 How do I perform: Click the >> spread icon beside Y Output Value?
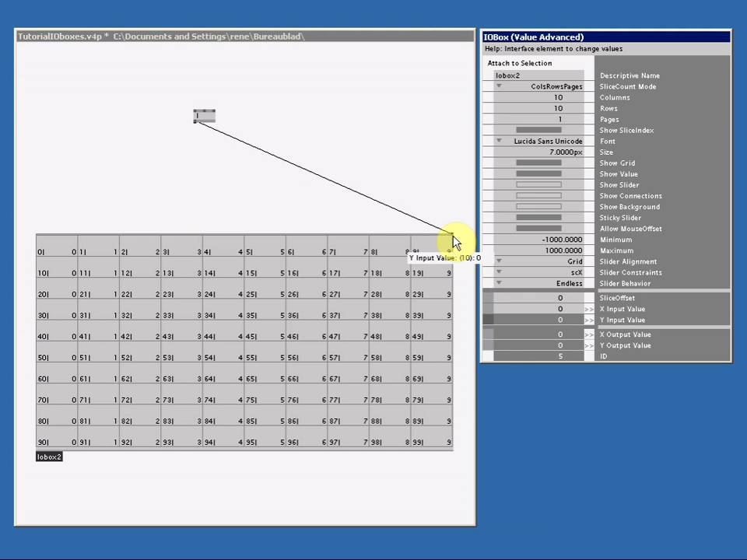pos(589,345)
